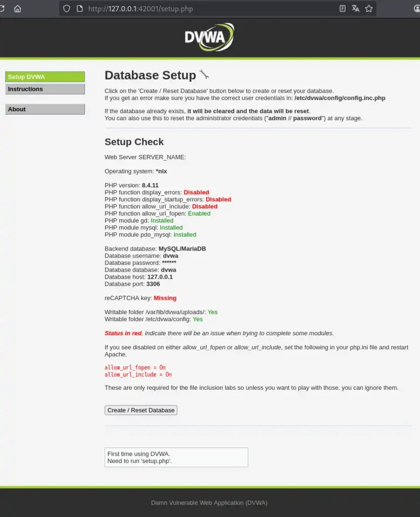Click the footer Damn Vulnerable Web Application text

pos(209,502)
